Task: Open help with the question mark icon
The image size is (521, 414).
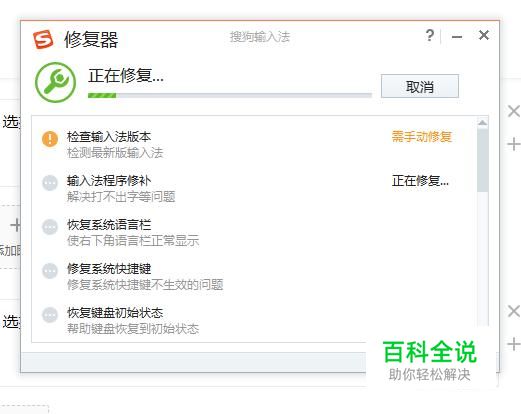Action: [430, 35]
